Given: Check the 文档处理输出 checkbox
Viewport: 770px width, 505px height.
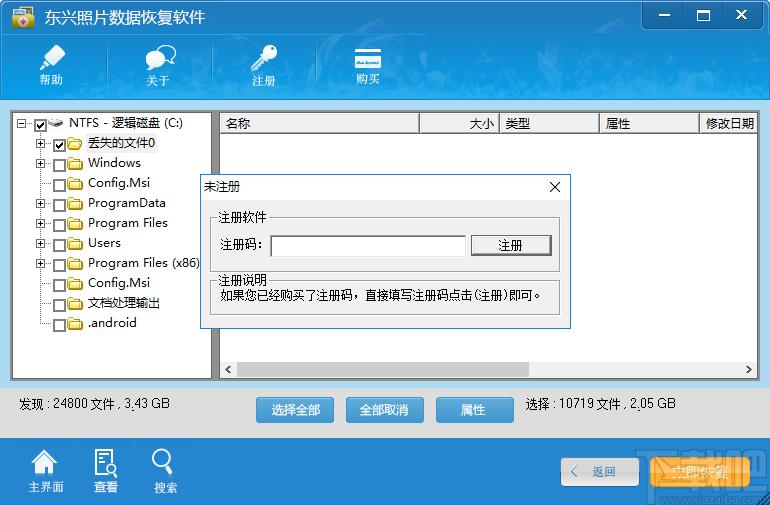Looking at the screenshot, I should (59, 305).
